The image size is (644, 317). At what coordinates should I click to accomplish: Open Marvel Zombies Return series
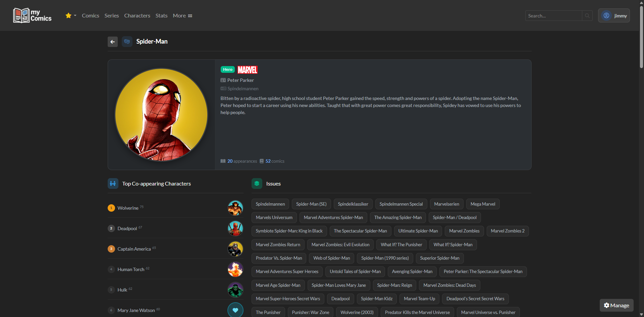(x=278, y=245)
